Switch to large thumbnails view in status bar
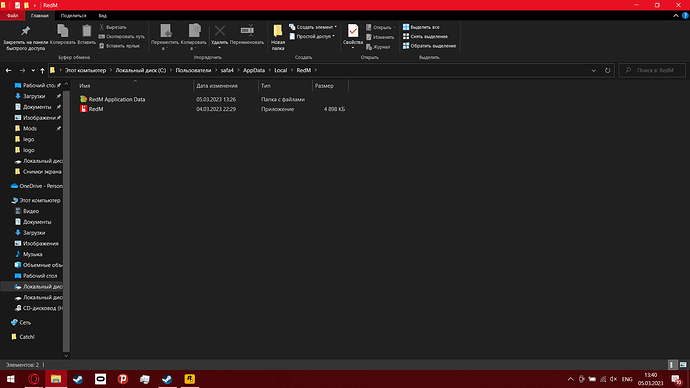The width and height of the screenshot is (690, 388). [x=683, y=365]
